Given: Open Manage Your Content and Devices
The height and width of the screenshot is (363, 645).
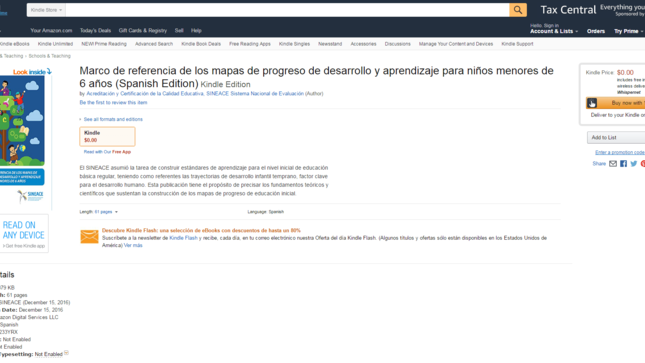Looking at the screenshot, I should pyautogui.click(x=456, y=44).
